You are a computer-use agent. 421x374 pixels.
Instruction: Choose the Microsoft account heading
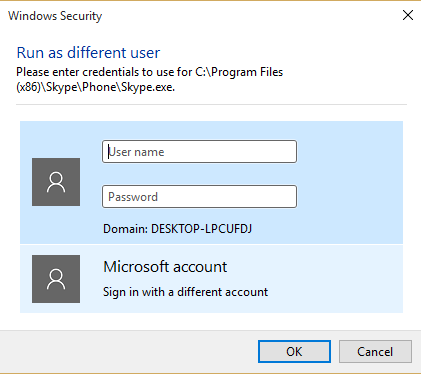point(165,267)
